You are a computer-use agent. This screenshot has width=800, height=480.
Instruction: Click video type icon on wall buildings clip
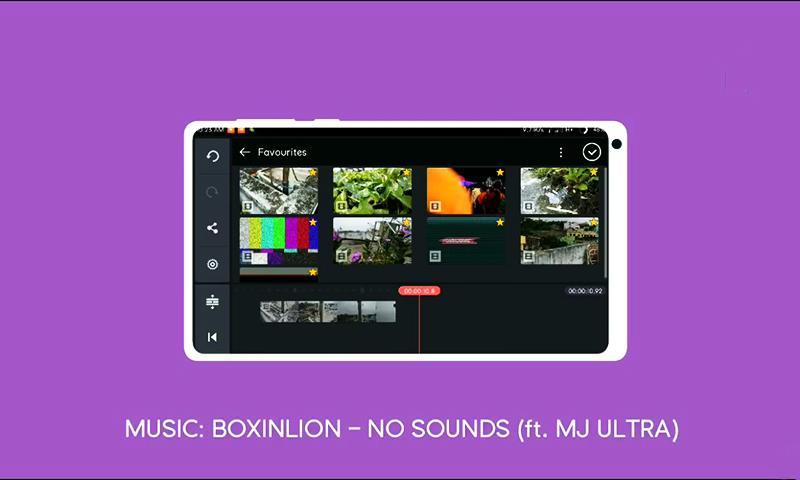point(529,256)
